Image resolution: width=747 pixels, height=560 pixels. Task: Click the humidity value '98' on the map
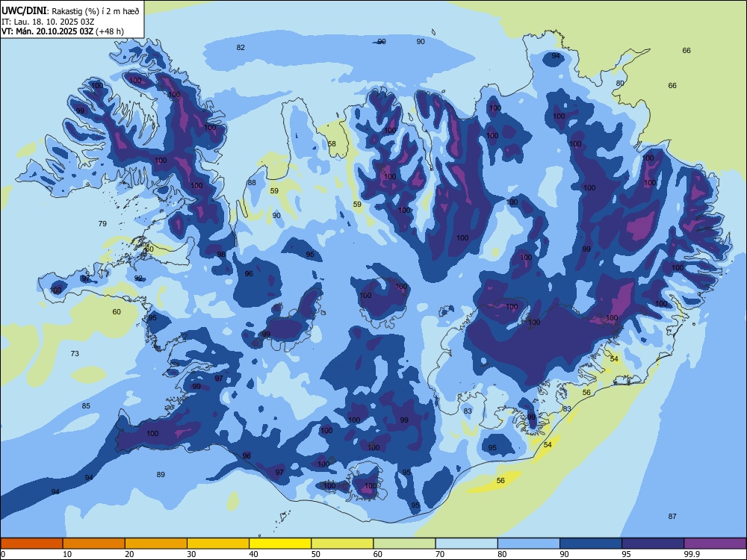pyautogui.click(x=221, y=255)
